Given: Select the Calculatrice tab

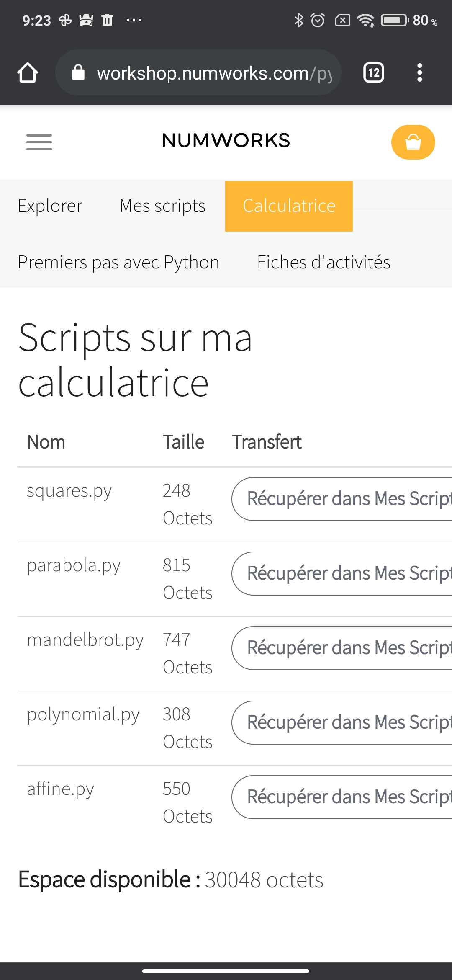Looking at the screenshot, I should [x=289, y=206].
